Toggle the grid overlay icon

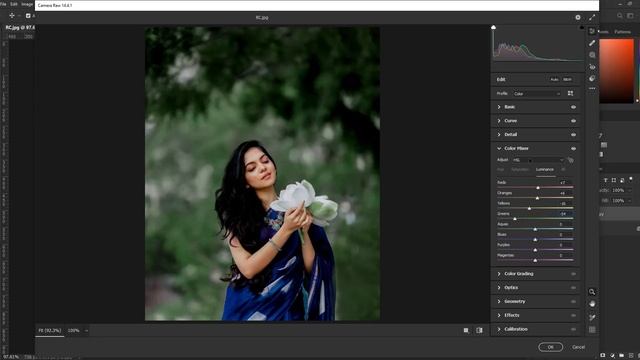click(x=592, y=329)
